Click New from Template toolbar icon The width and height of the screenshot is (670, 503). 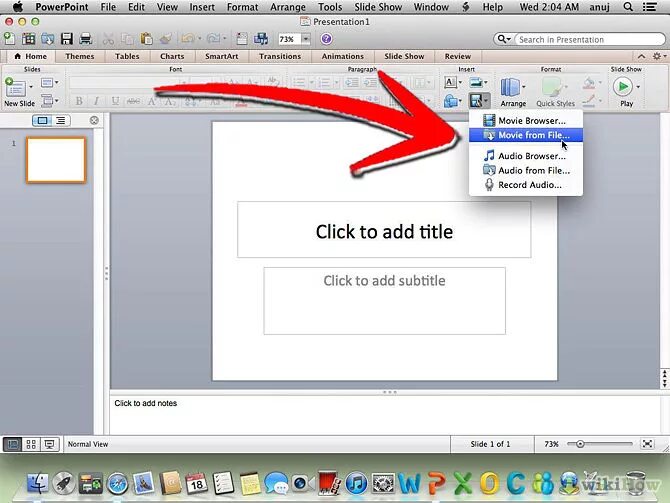tap(28, 39)
